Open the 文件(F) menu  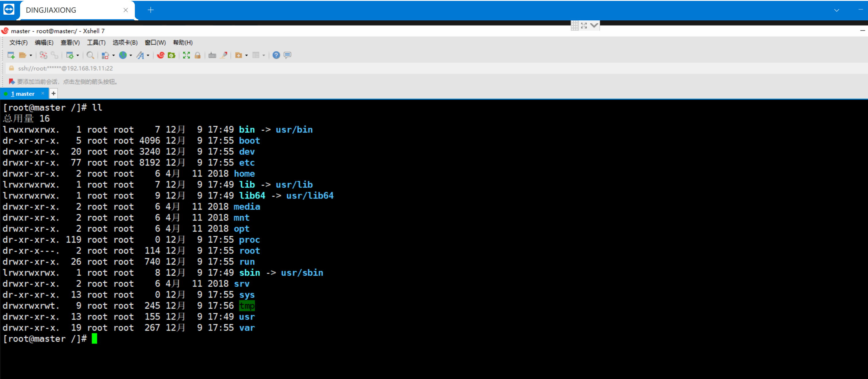pos(19,42)
